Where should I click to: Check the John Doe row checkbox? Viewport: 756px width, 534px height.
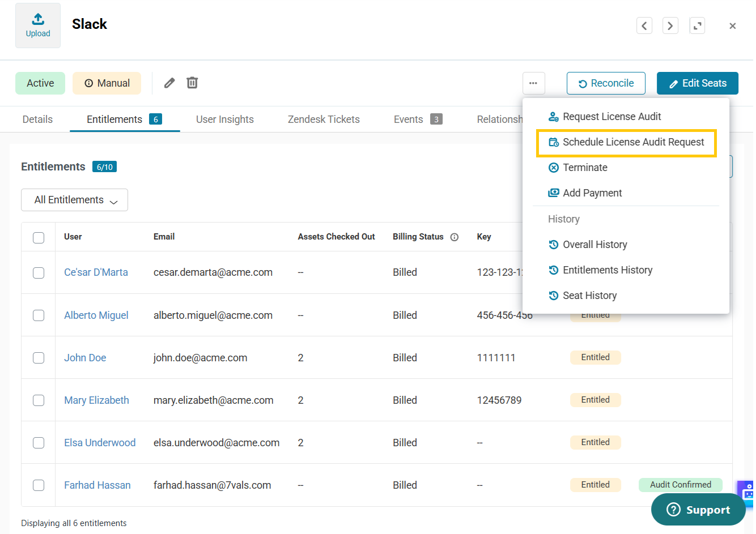coord(39,358)
